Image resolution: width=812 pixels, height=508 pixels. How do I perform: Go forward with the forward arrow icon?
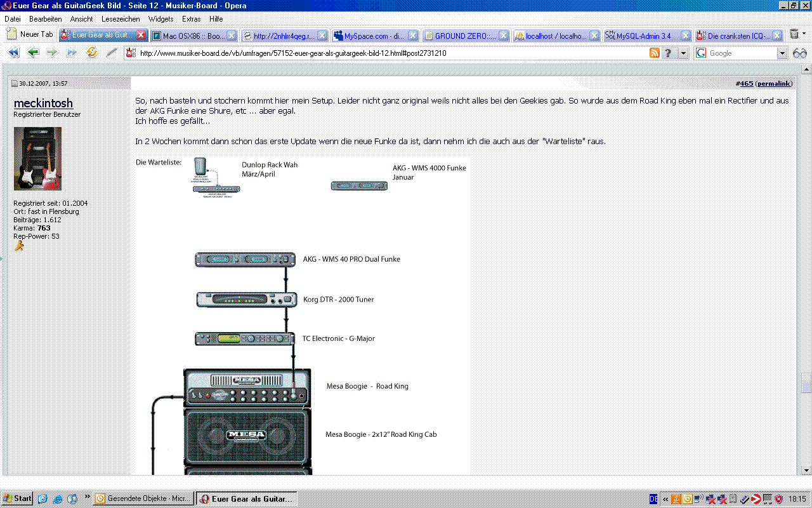(53, 53)
